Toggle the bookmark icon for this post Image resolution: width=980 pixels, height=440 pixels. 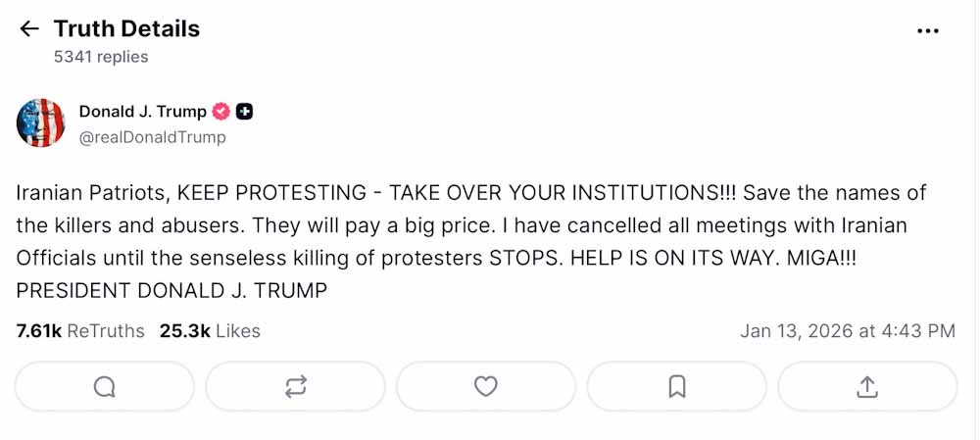click(676, 387)
